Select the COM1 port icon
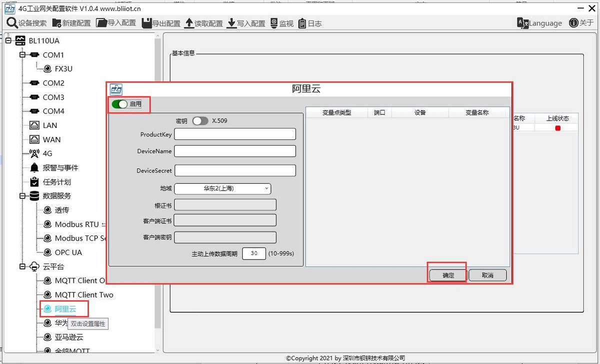Screen dimensions: 600x364 coord(34,54)
